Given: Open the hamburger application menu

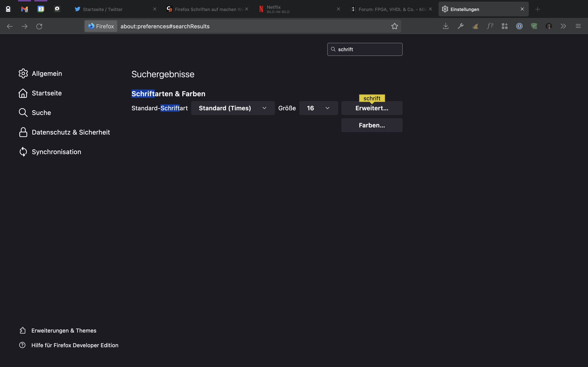Looking at the screenshot, I should click(x=578, y=26).
